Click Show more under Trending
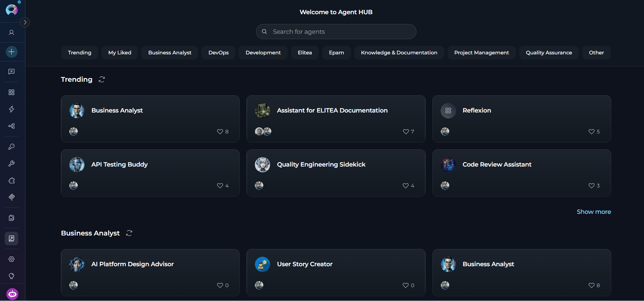Image resolution: width=644 pixels, height=301 pixels. coord(594,212)
